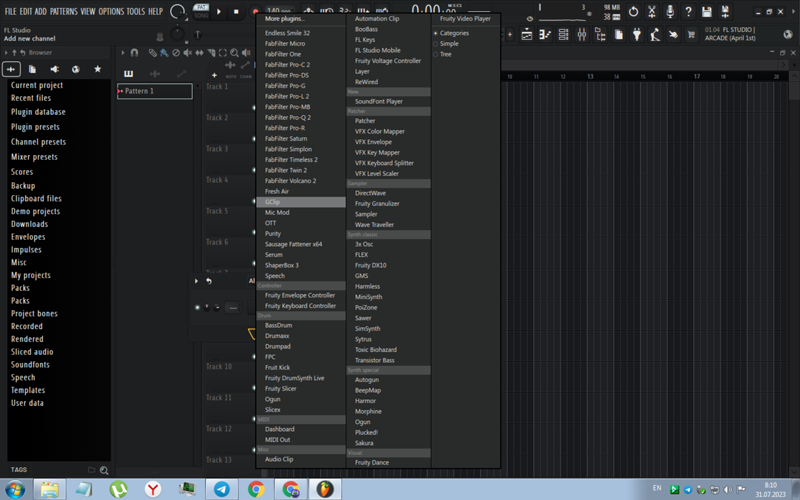Choose Fruity Video Player plugin

pyautogui.click(x=465, y=18)
